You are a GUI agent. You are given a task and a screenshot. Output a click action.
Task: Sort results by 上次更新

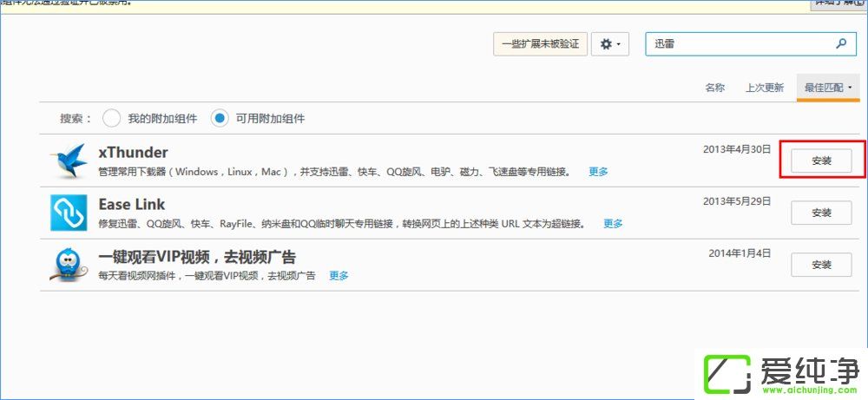point(764,88)
